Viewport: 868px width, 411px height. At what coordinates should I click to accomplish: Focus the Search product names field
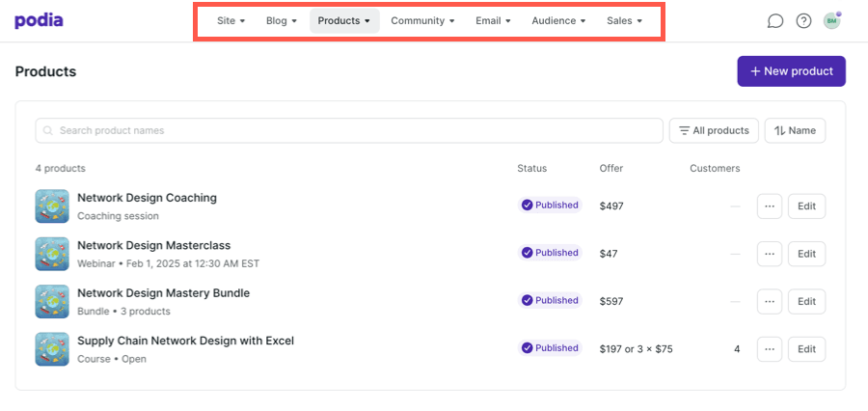(349, 130)
